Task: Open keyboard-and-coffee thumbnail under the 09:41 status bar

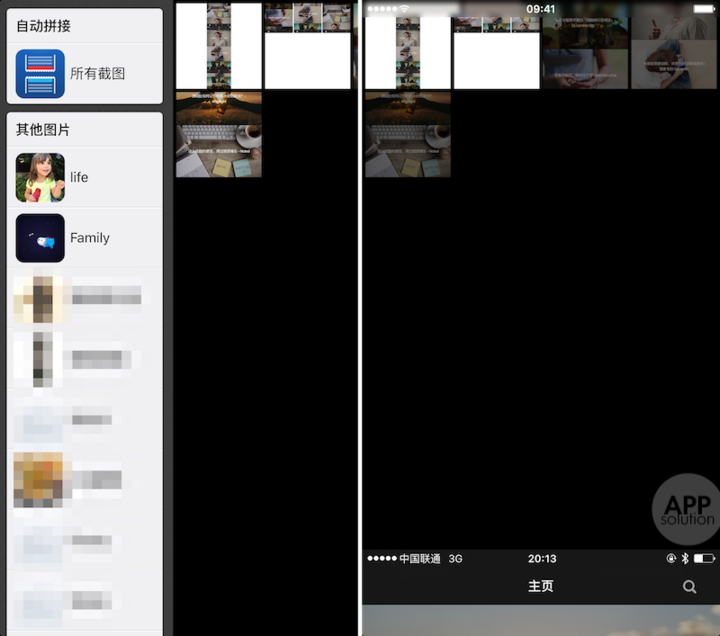Action: (x=408, y=135)
